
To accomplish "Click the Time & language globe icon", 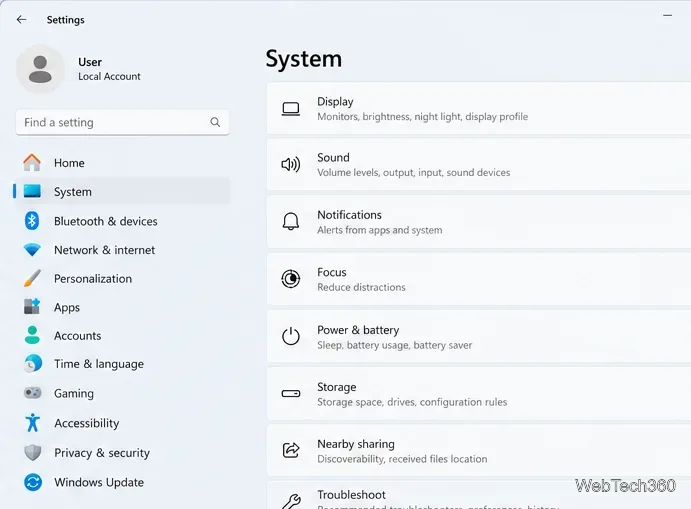I will click(33, 364).
